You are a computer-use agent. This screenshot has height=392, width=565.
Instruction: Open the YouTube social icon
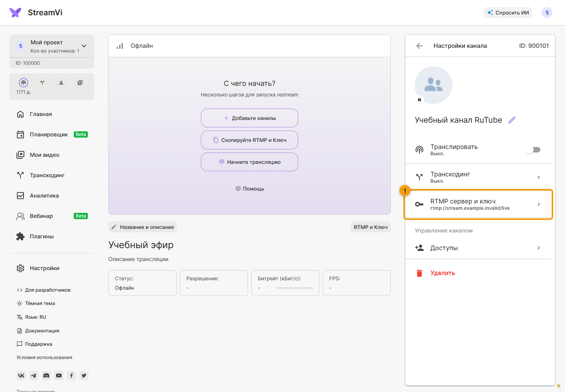click(x=59, y=376)
